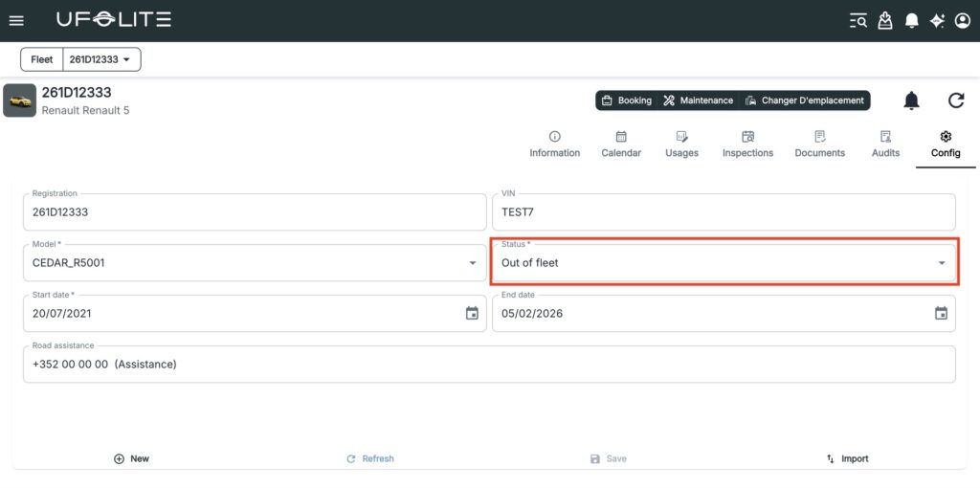Expand the Status dropdown

pyautogui.click(x=942, y=263)
